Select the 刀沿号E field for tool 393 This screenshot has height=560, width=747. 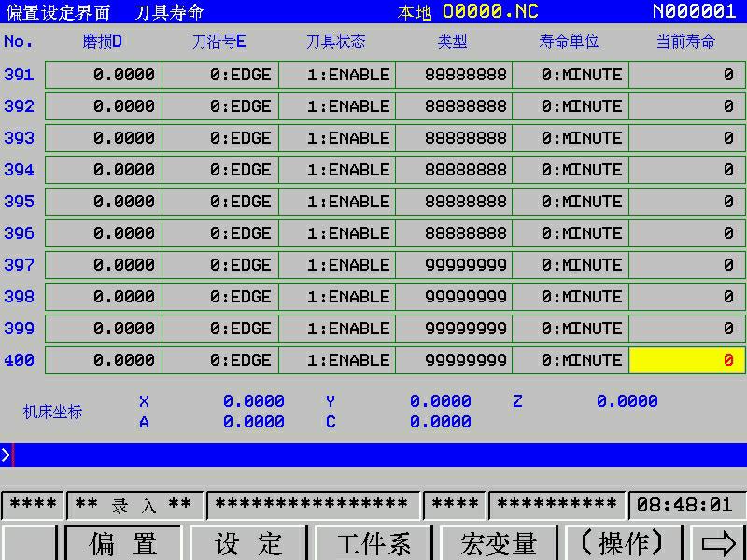[x=220, y=138]
